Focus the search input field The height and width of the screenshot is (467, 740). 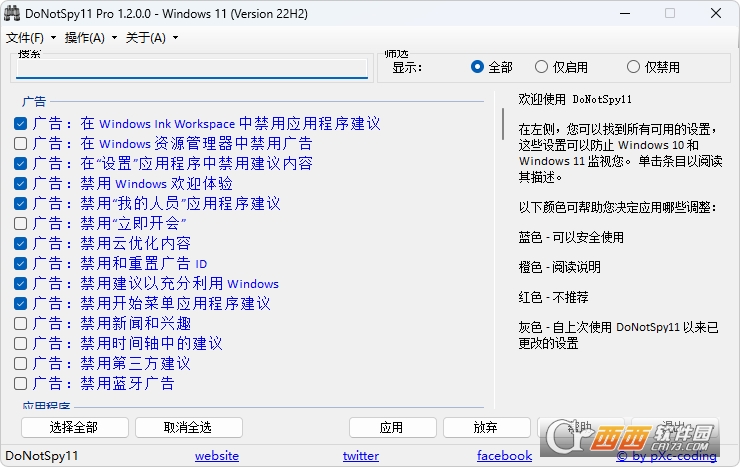192,69
